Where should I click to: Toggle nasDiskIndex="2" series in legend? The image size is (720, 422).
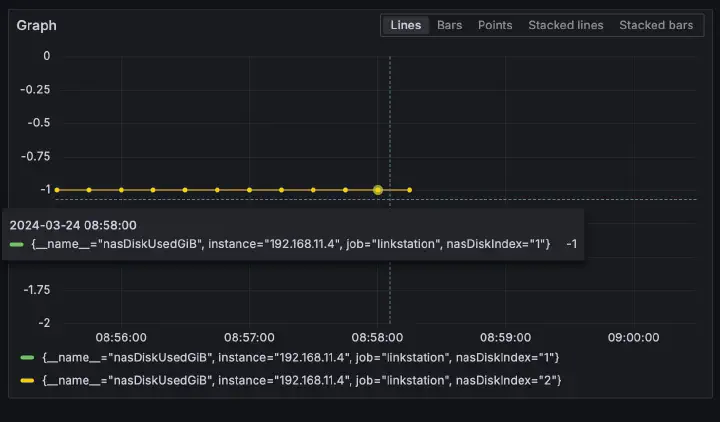tap(302, 380)
